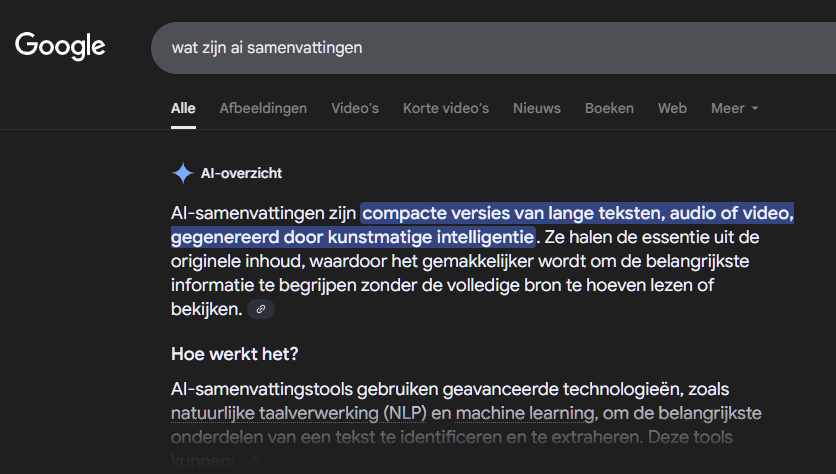The height and width of the screenshot is (474, 836).
Task: Expand the Meer dropdown arrow
Action: coord(755,109)
